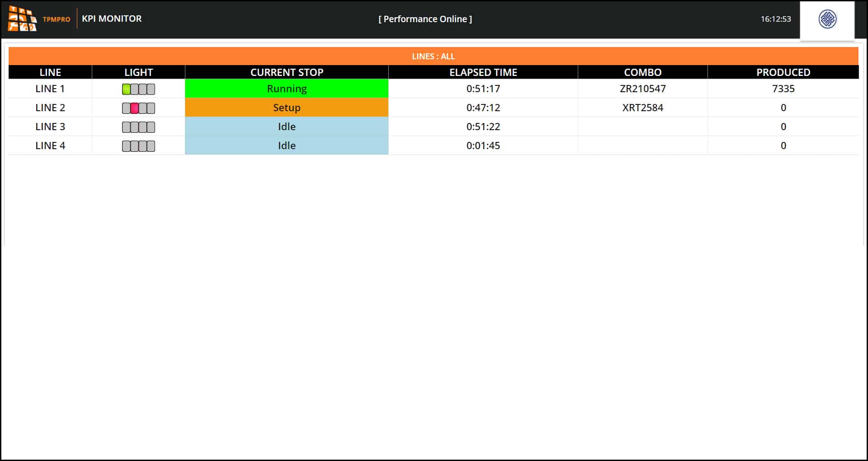Image resolution: width=868 pixels, height=461 pixels.
Task: Click the green Running status cell
Action: 287,89
